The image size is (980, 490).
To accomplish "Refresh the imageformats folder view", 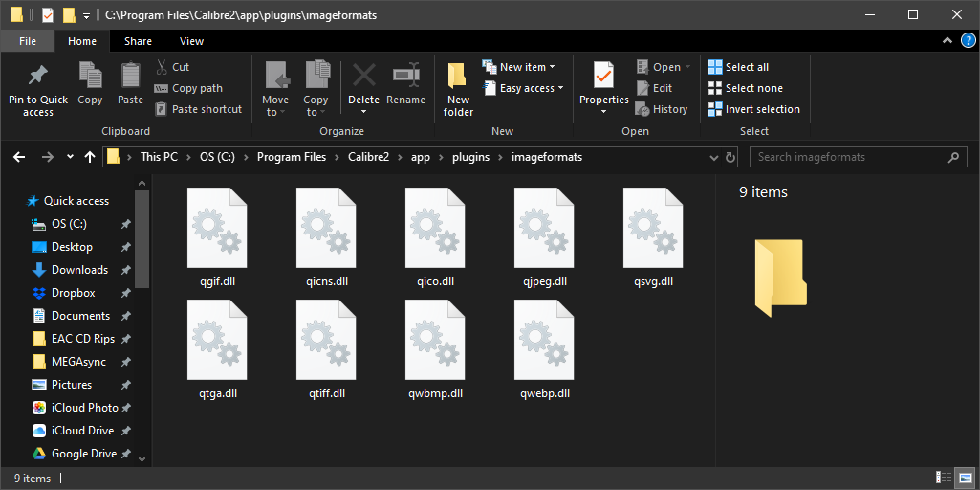I will (730, 157).
